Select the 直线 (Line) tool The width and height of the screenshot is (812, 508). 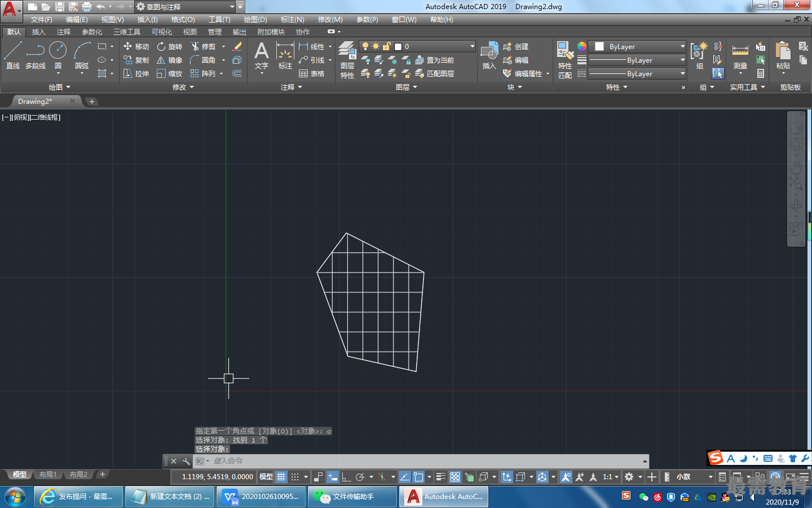[13, 55]
